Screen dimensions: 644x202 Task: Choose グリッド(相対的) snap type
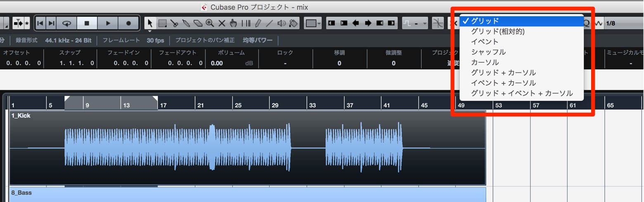[x=521, y=31]
